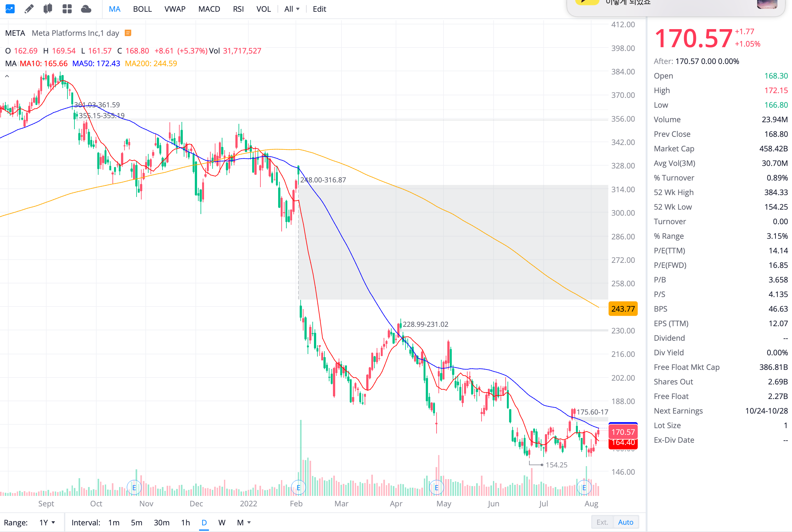Toggle the BOLL indicator
792x532 pixels.
coord(142,9)
